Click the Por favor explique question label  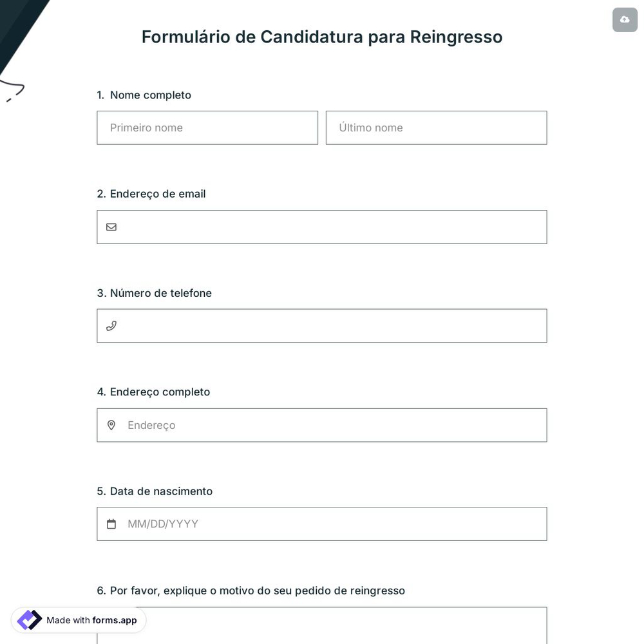[x=251, y=591]
